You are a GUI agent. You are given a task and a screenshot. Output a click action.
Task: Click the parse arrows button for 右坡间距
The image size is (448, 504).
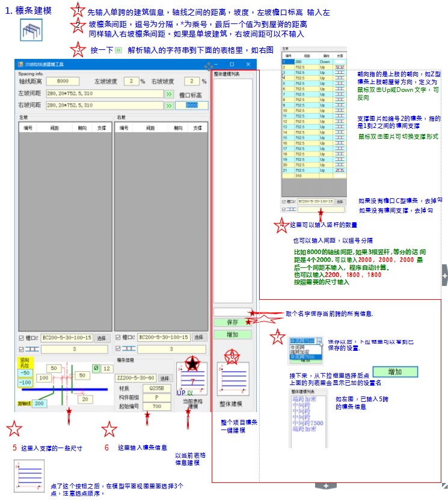click(x=169, y=106)
